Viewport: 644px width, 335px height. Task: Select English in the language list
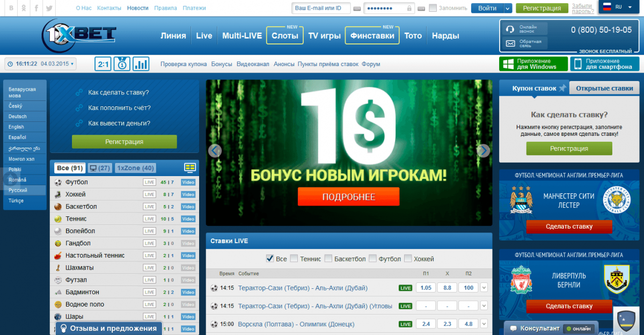point(16,127)
